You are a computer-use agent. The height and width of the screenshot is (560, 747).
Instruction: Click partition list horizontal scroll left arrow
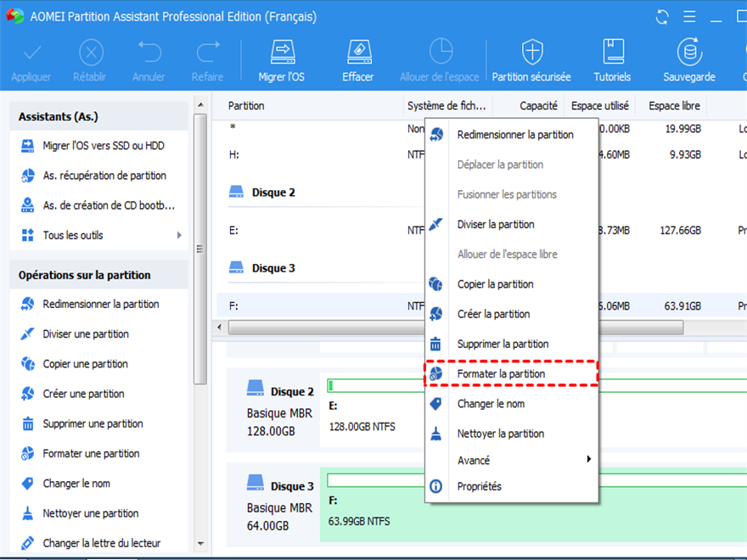tap(219, 328)
